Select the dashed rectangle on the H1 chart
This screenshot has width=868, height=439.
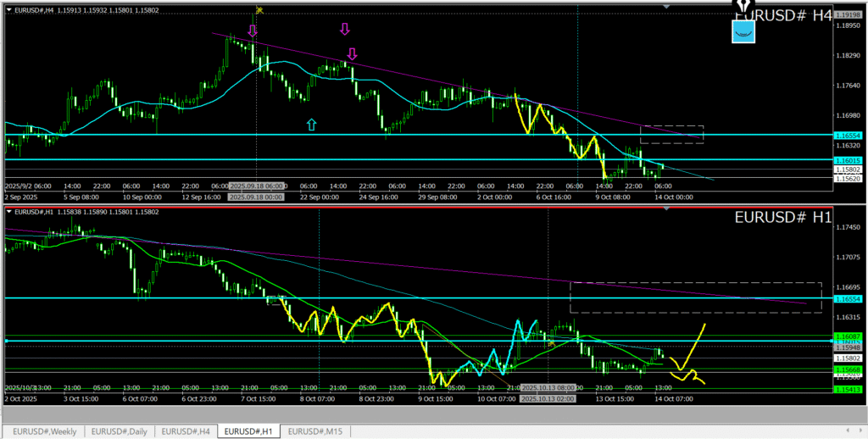click(695, 283)
